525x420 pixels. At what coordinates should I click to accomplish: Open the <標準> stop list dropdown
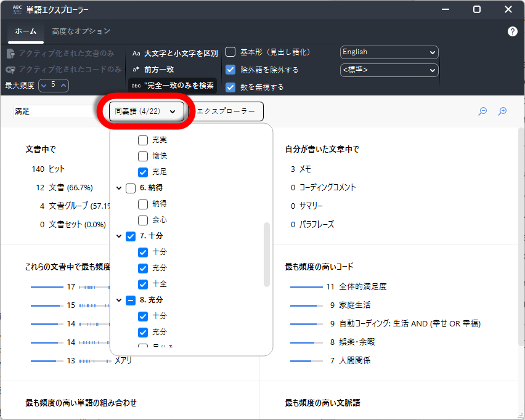389,70
